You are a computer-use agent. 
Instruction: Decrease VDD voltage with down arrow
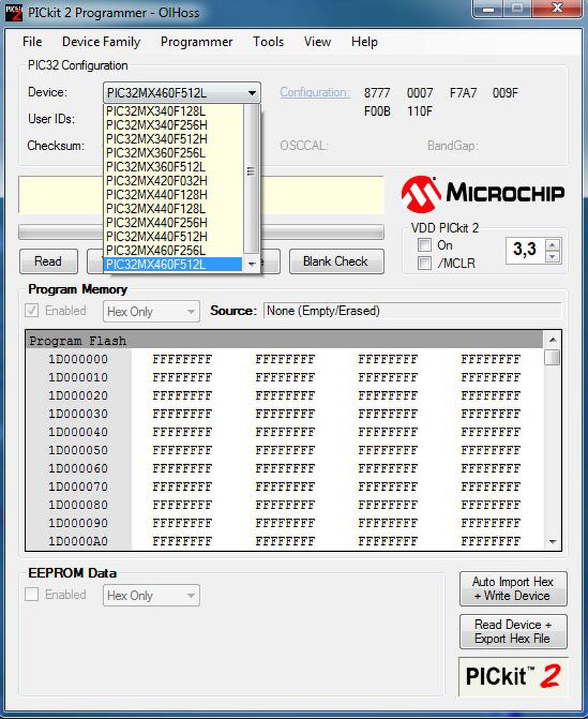(x=553, y=257)
